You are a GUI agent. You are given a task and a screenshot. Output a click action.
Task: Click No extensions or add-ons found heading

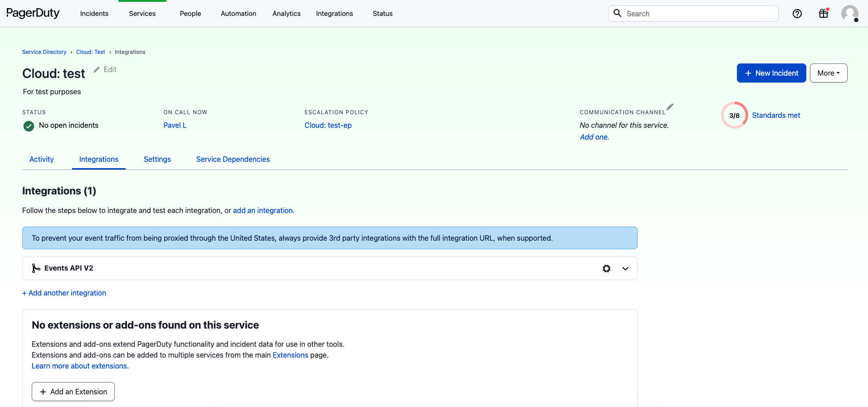point(145,325)
